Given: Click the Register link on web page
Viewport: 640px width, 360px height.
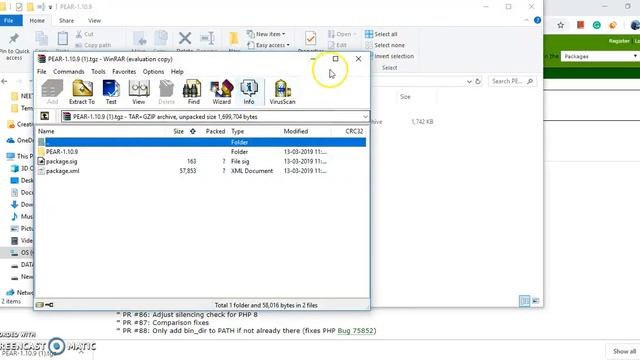Looking at the screenshot, I should 619,41.
